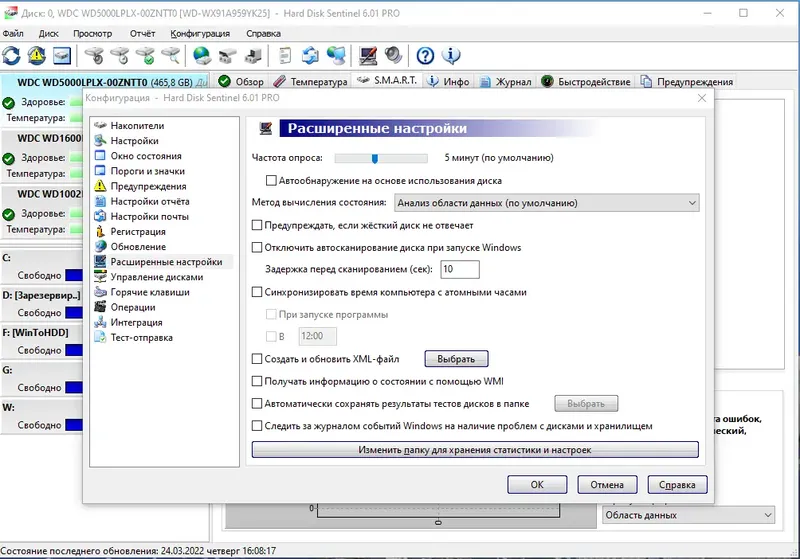Click Отмена button

click(607, 485)
